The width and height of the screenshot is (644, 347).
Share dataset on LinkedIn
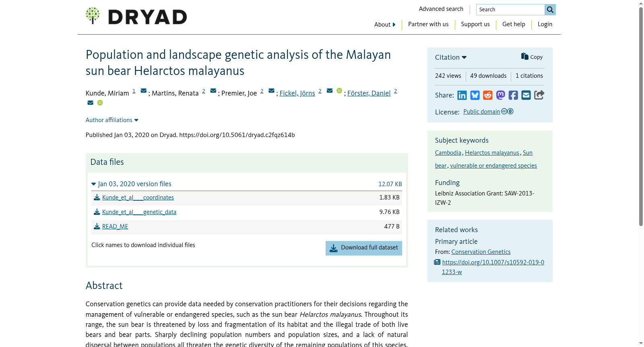tap(462, 95)
